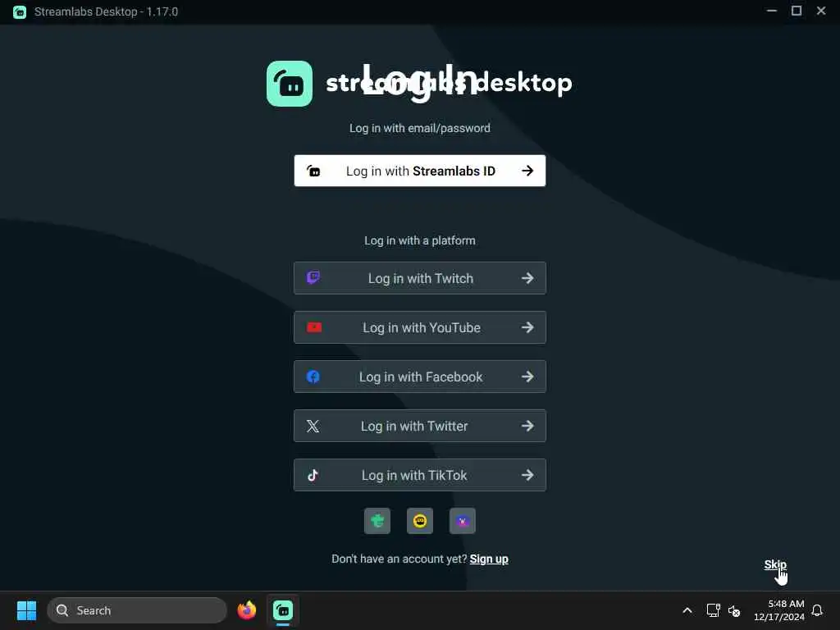Open the notifications bell
The width and height of the screenshot is (840, 630).
click(x=817, y=610)
